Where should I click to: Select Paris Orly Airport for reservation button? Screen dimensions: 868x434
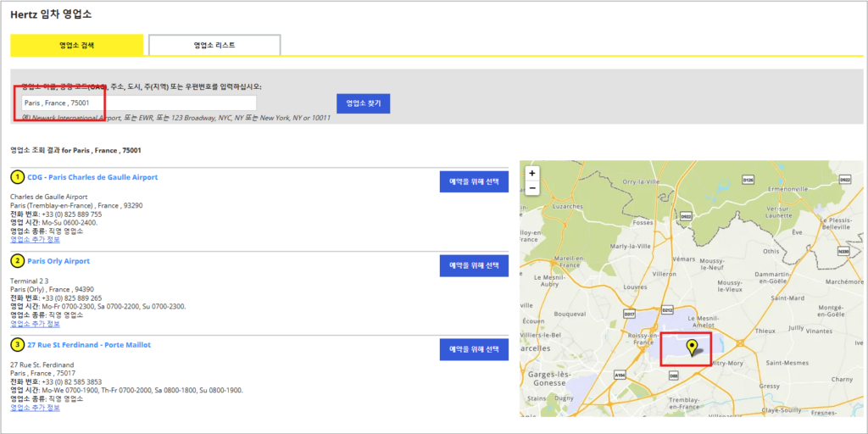[474, 265]
